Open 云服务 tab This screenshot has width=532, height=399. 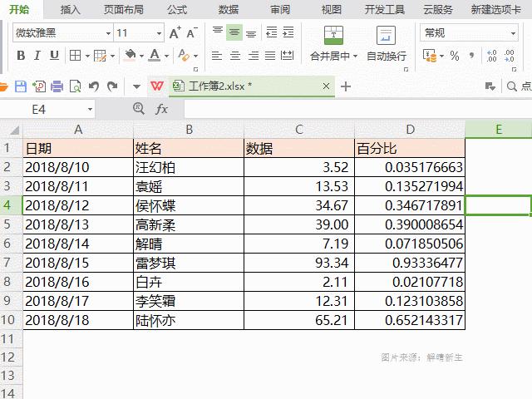click(438, 9)
